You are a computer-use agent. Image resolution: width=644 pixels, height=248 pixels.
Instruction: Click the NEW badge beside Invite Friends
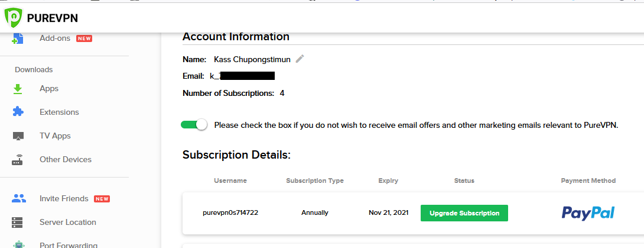coord(102,199)
